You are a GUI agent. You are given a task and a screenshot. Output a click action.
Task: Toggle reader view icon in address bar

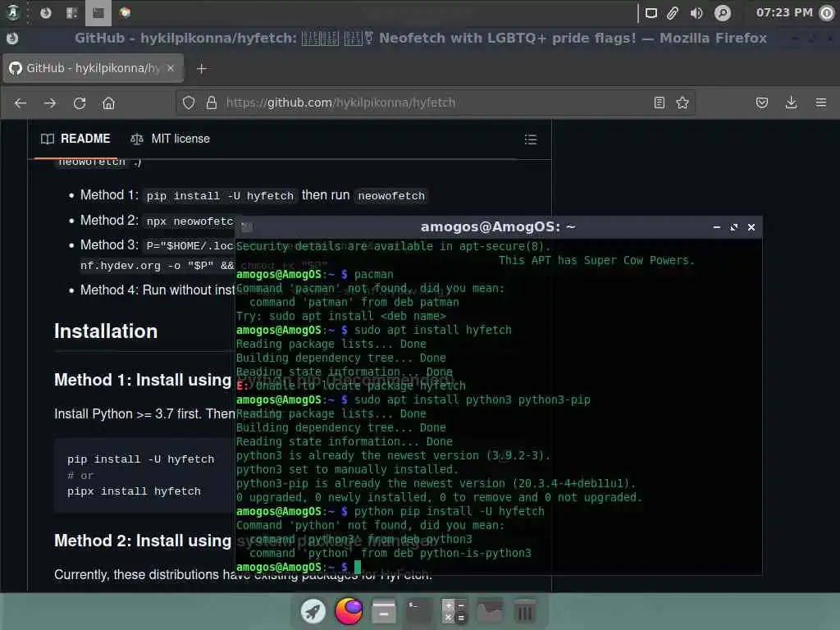coord(660,103)
